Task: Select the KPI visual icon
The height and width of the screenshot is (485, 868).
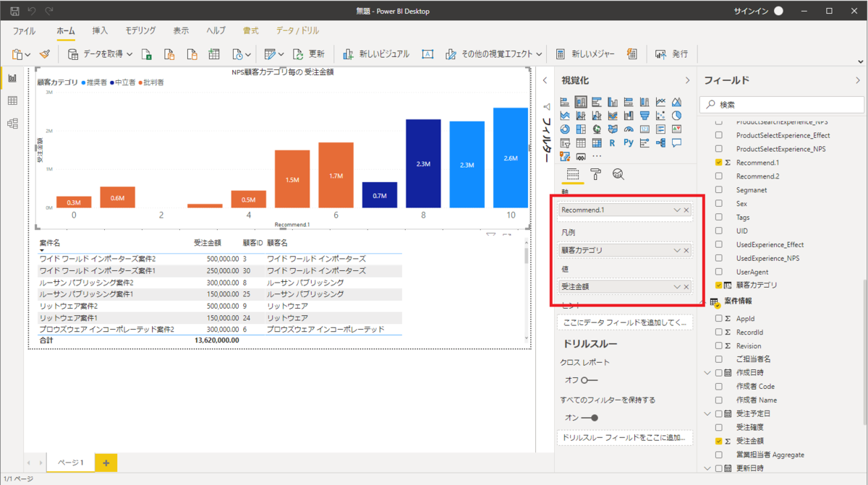Action: tap(676, 129)
